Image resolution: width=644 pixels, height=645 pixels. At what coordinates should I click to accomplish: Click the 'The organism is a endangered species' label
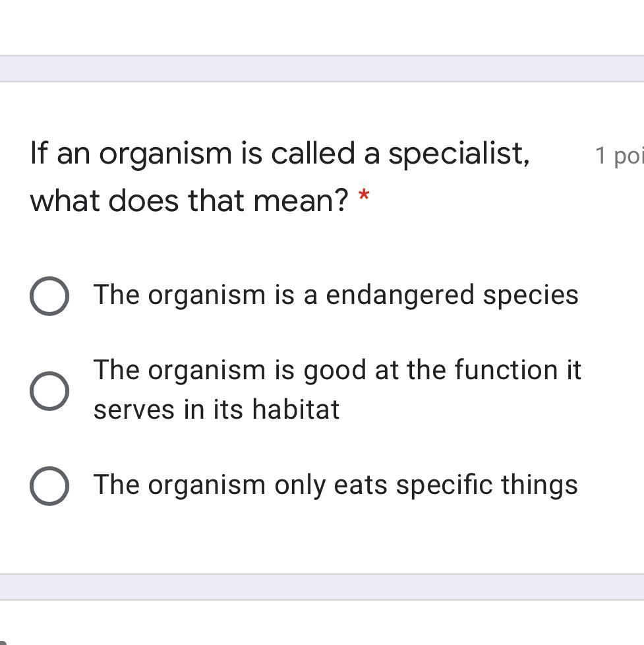pyautogui.click(x=336, y=295)
